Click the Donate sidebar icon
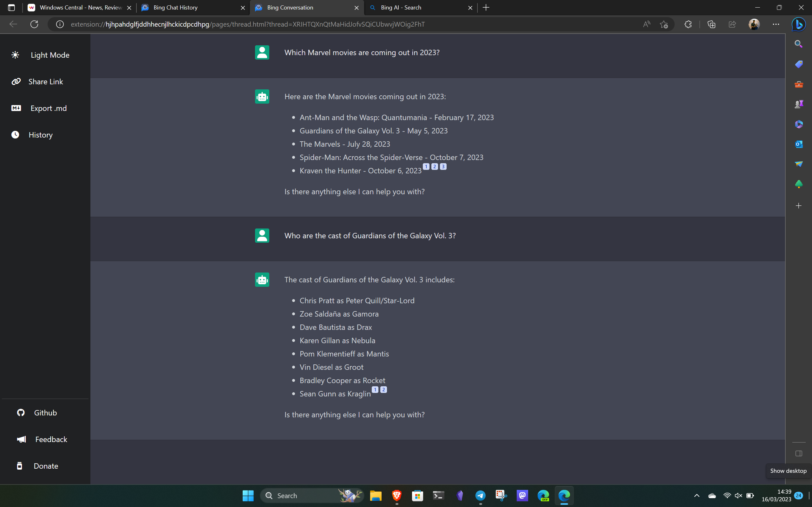812x507 pixels. tap(20, 465)
